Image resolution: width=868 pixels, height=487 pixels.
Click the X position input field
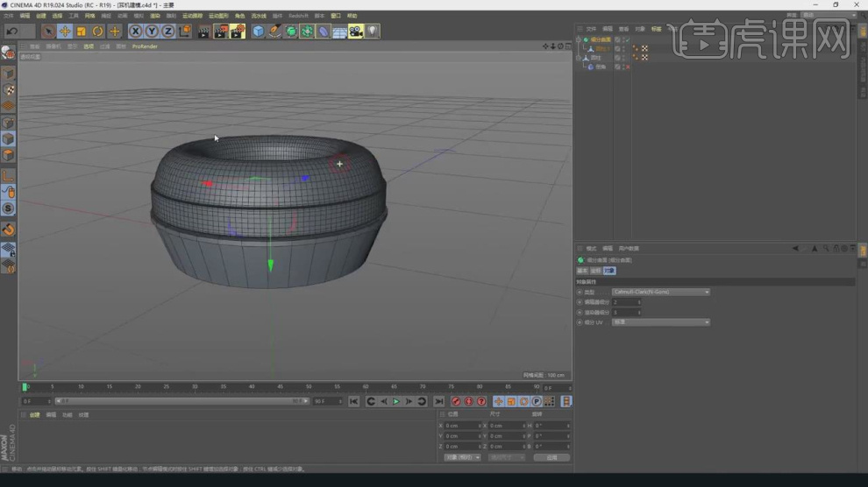coord(461,426)
